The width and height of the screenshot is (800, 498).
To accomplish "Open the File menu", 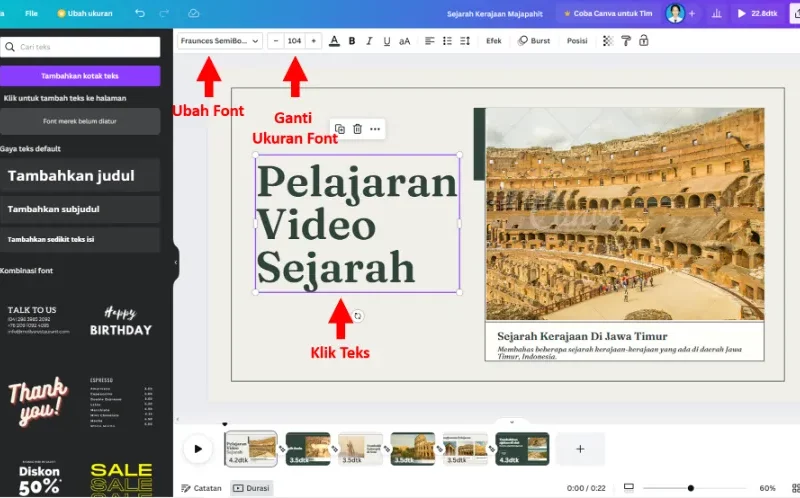I will tap(31, 13).
